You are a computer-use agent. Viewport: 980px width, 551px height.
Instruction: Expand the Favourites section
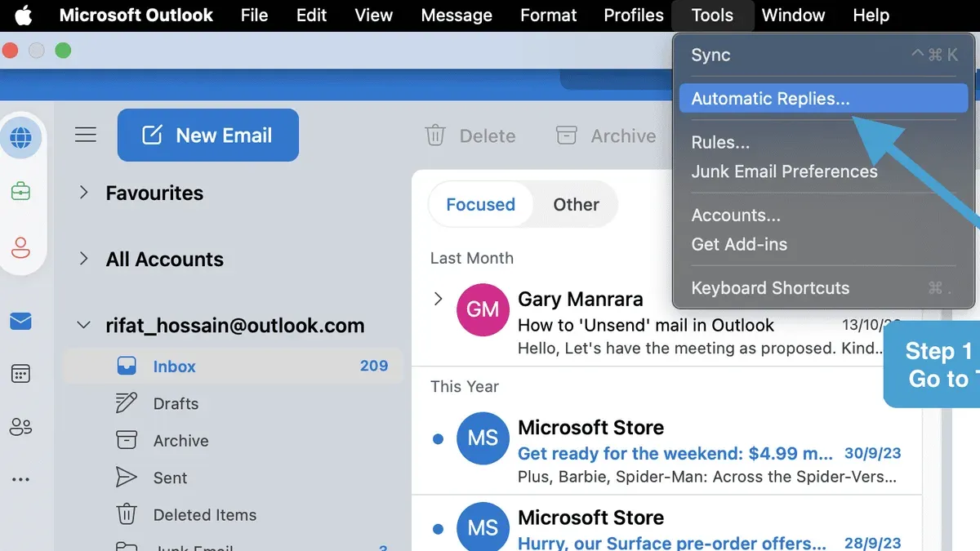[x=83, y=193]
